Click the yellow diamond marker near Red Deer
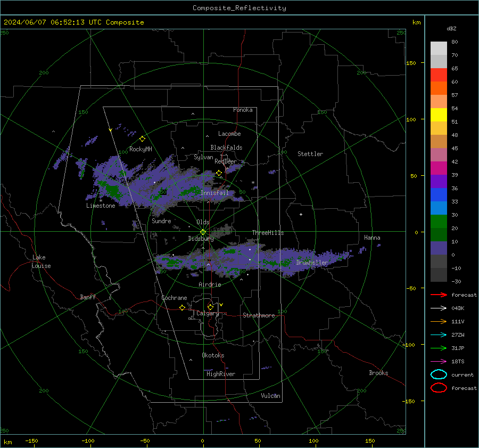This screenshot has height=448, width=479. coord(219,173)
